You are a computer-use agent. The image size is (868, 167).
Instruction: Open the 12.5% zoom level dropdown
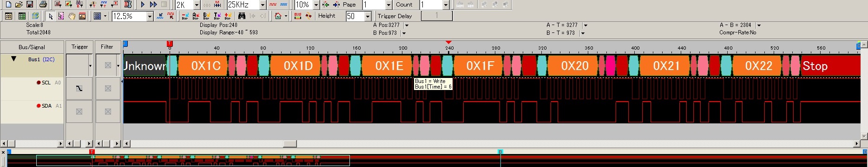point(150,16)
